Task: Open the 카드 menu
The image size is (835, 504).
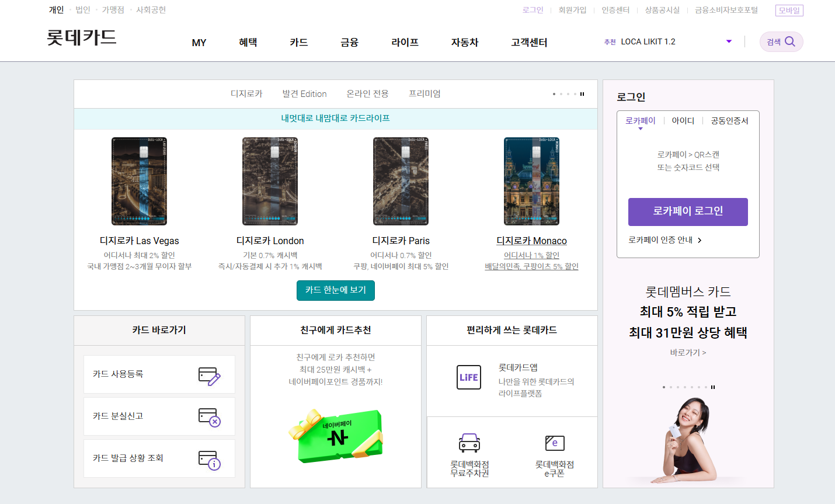Action: [299, 43]
